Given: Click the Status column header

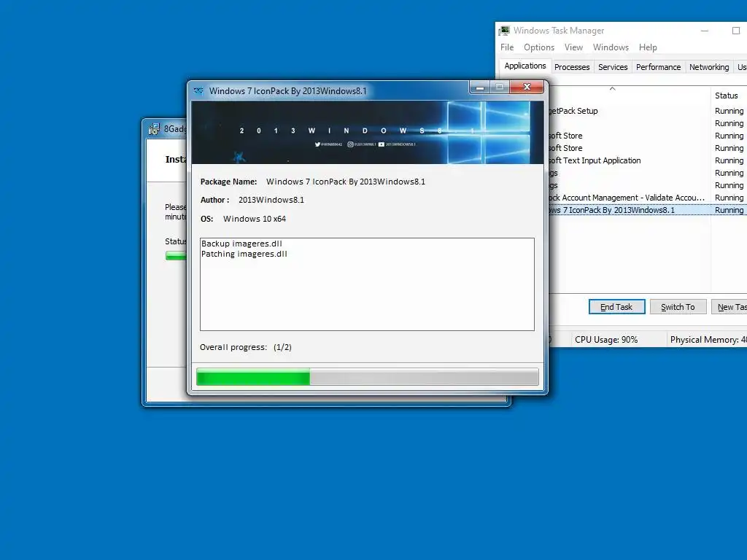Looking at the screenshot, I should pos(729,96).
